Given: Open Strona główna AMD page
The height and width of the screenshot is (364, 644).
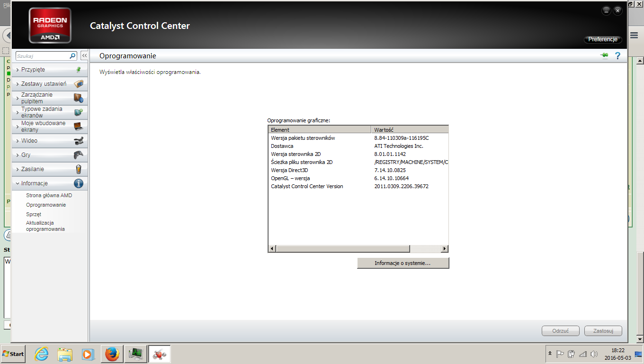Looking at the screenshot, I should point(49,195).
